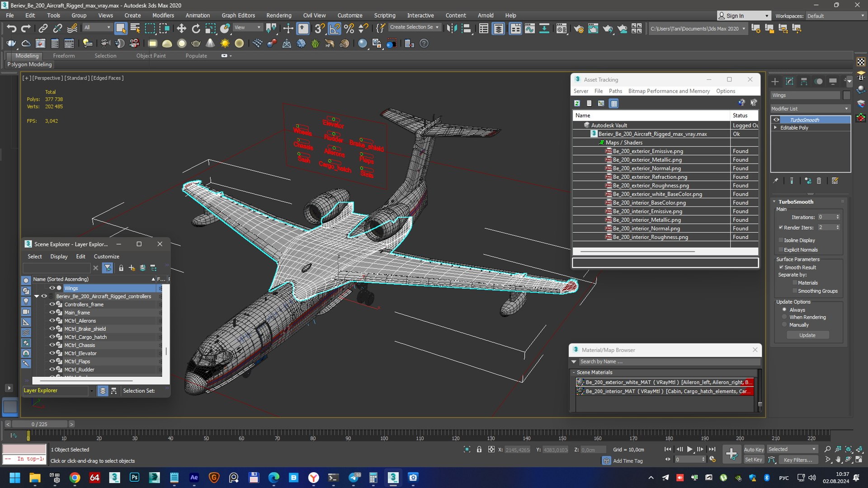Toggle the Auto Key button
The height and width of the screenshot is (488, 868).
[754, 449]
